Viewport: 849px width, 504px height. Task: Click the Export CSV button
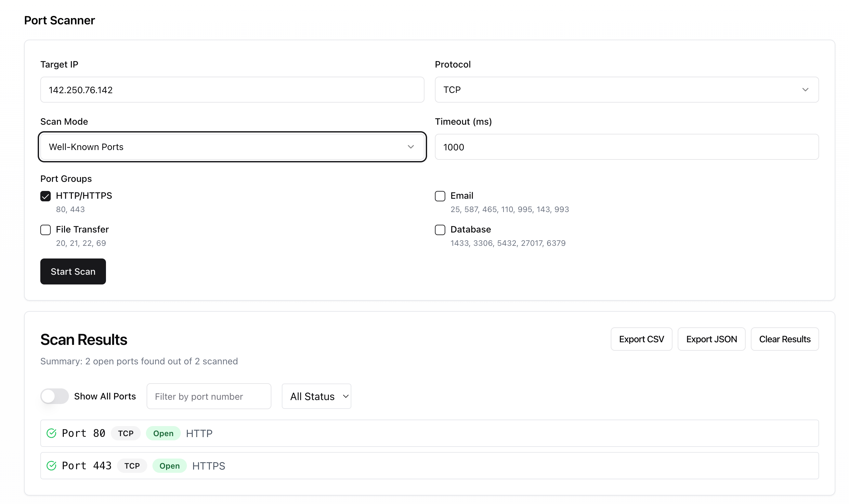[641, 339]
